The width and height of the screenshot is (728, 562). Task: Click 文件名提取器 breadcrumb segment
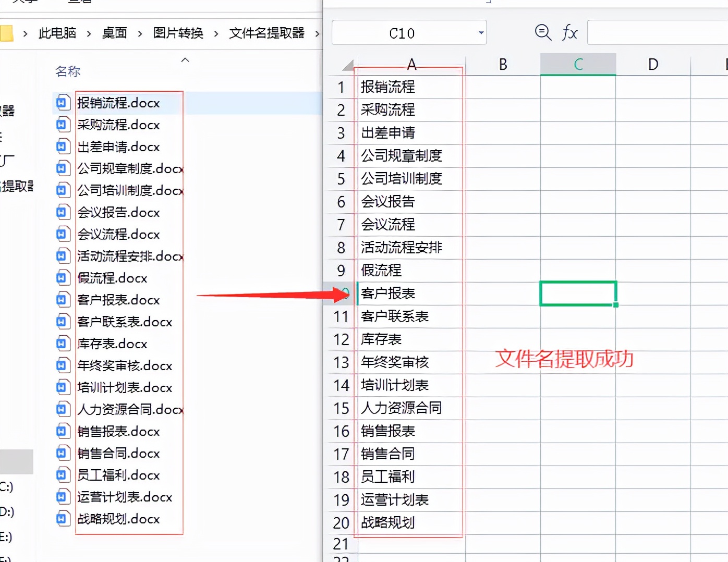point(267,33)
